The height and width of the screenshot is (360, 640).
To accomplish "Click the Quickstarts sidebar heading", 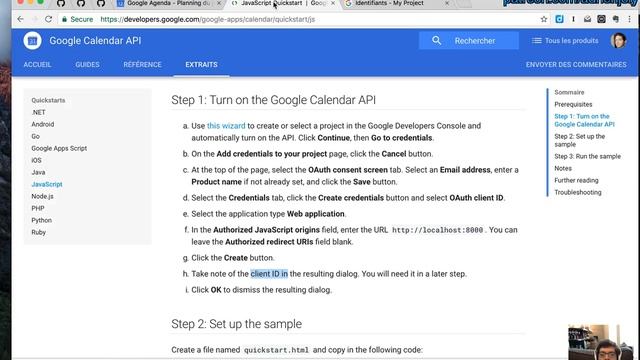I will point(48,100).
